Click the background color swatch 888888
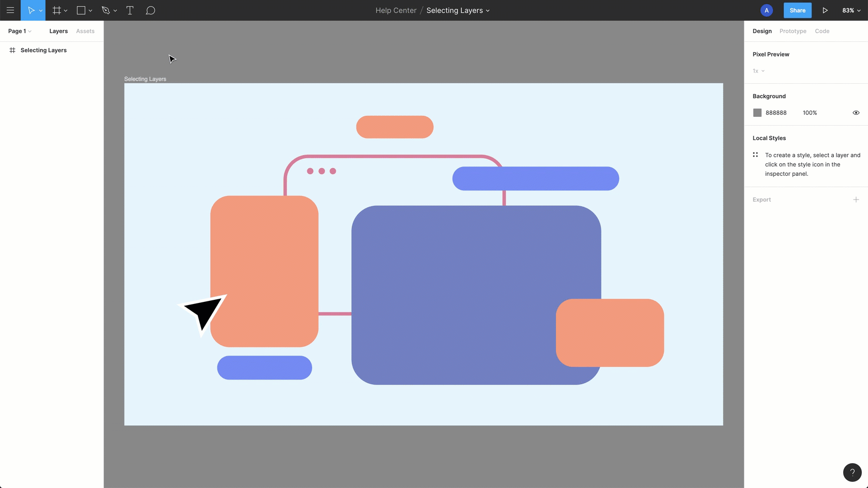This screenshot has width=868, height=488. click(757, 113)
